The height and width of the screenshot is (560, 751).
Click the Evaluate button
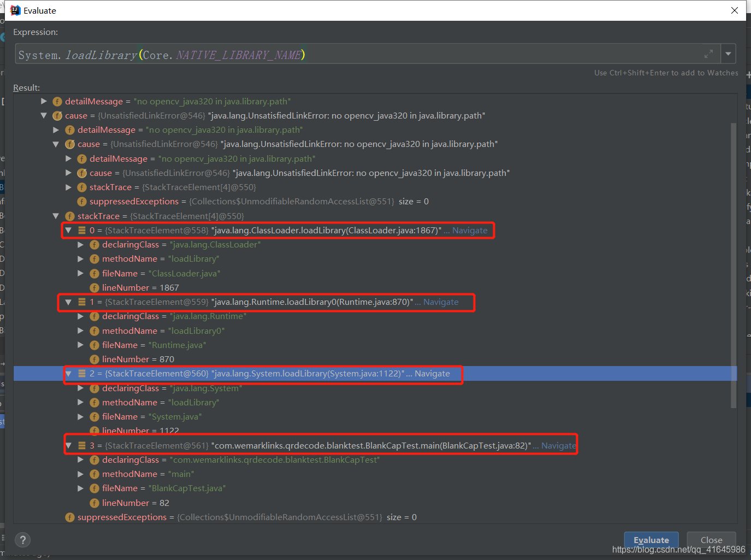(651, 540)
